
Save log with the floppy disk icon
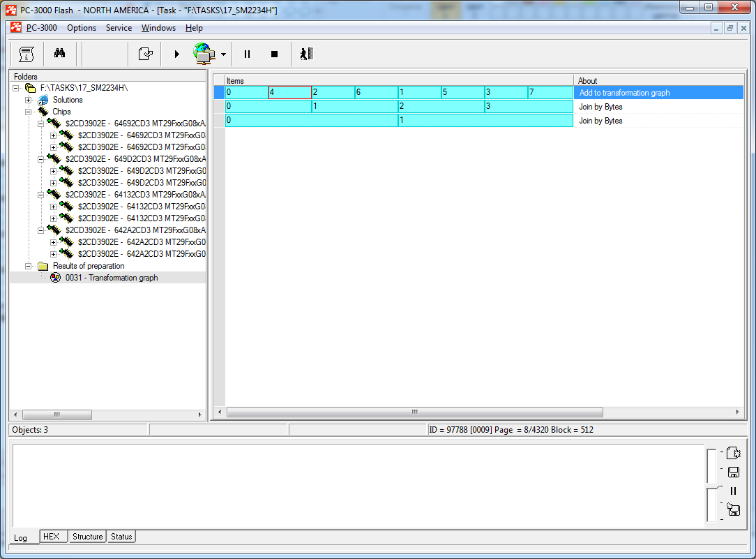[x=733, y=472]
